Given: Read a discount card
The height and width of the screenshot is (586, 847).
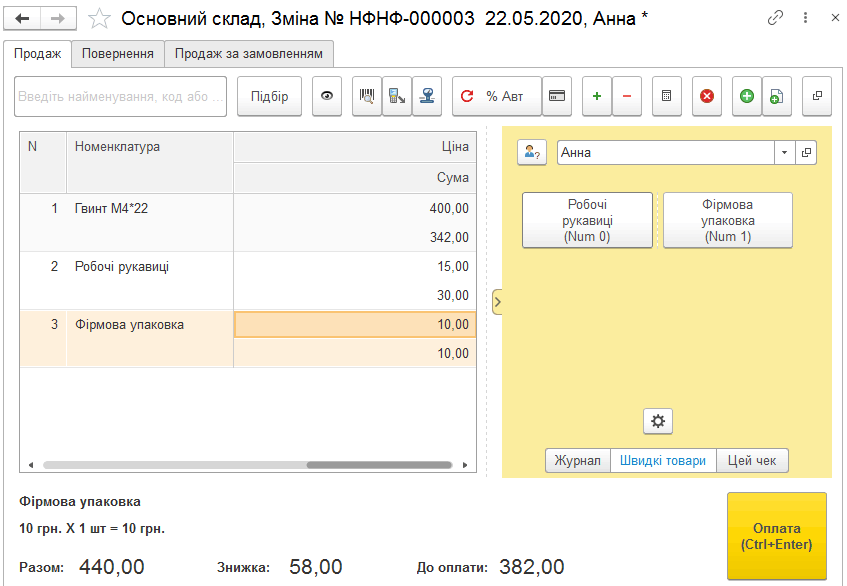Looking at the screenshot, I should click(557, 96).
